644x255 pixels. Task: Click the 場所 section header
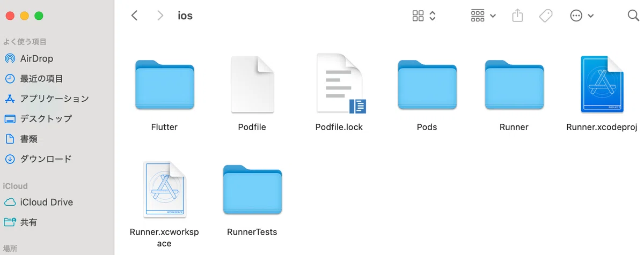10,249
